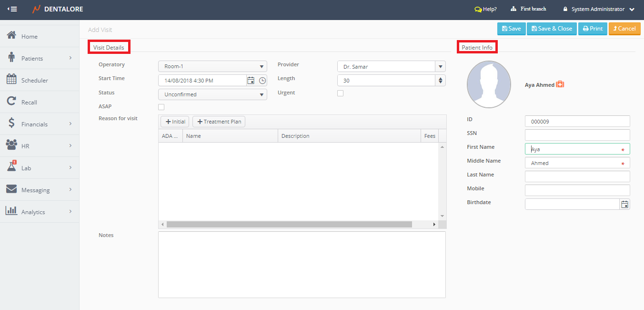Click the patient medical alert icon
The height and width of the screenshot is (310, 644).
tap(560, 84)
